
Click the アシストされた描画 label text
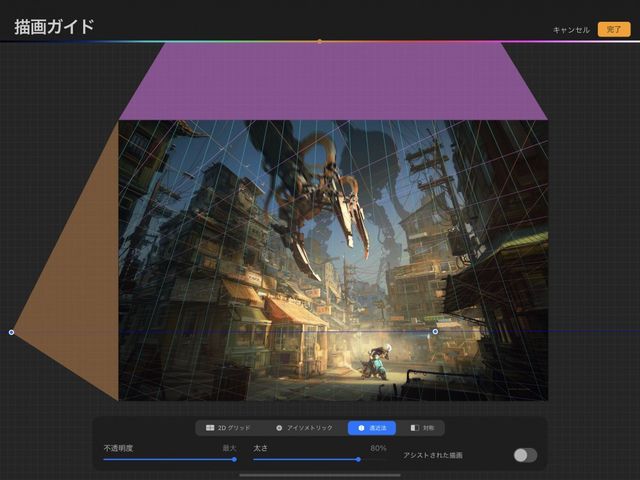[433, 455]
